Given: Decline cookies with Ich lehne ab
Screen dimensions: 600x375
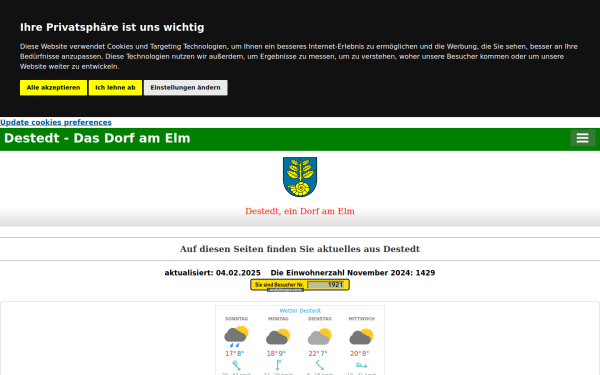Looking at the screenshot, I should tap(115, 88).
